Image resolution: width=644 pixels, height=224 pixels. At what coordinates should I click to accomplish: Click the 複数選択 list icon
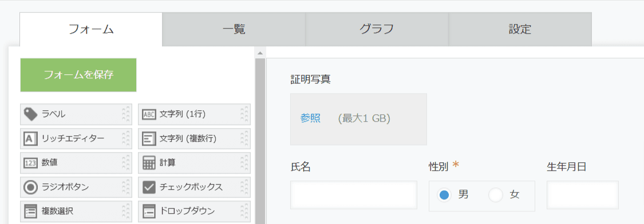31,211
